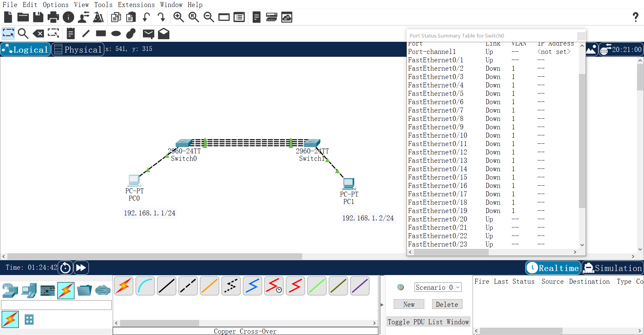This screenshot has height=335, width=644.
Task: Switch to Realtime mode
Action: (x=553, y=268)
